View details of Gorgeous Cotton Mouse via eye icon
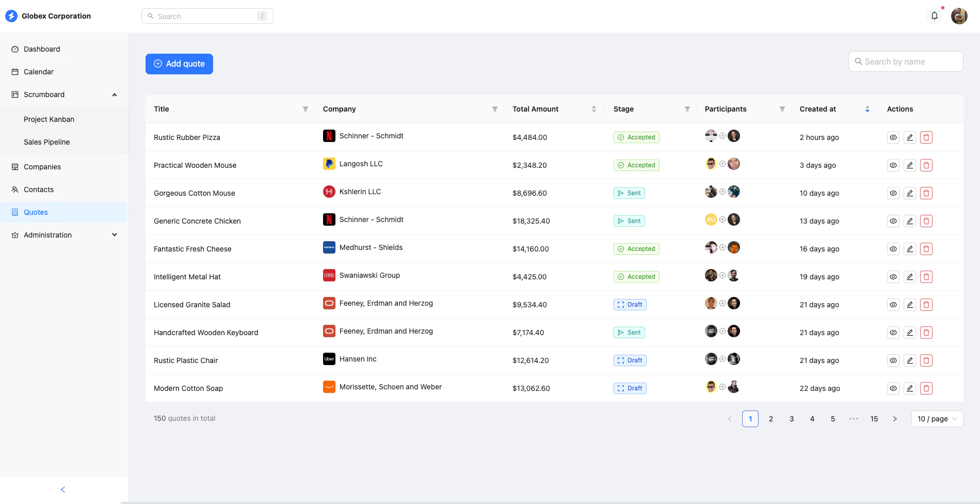The width and height of the screenshot is (980, 504). [x=893, y=193]
